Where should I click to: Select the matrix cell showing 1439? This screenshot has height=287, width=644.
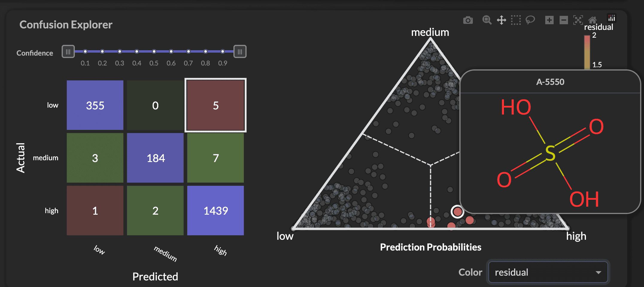tap(215, 210)
